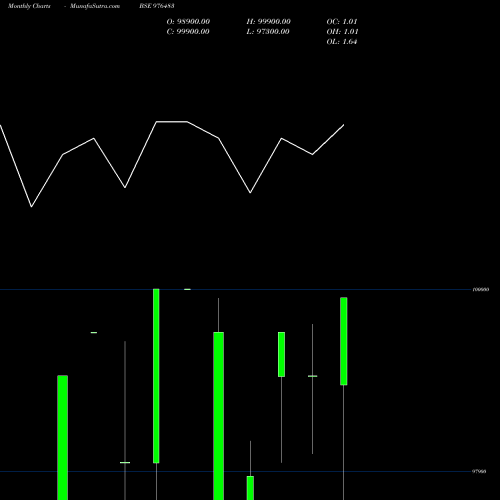Click the 'BSE 976483' symbol label
Viewport: 500px width, 500px height.
(157, 6)
